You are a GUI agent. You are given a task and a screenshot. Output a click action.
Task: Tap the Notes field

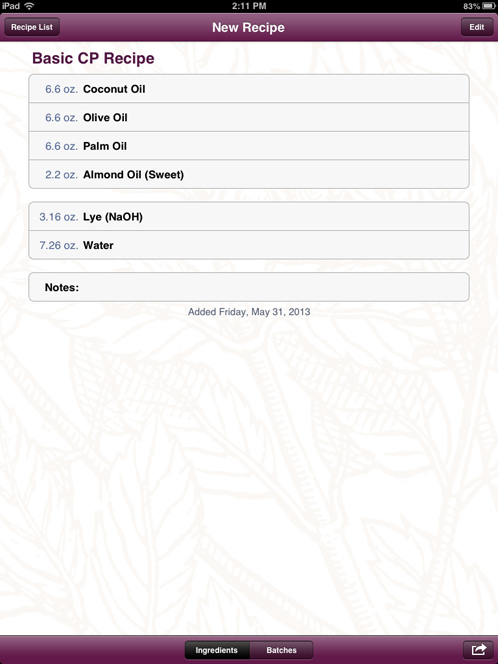[x=249, y=287]
